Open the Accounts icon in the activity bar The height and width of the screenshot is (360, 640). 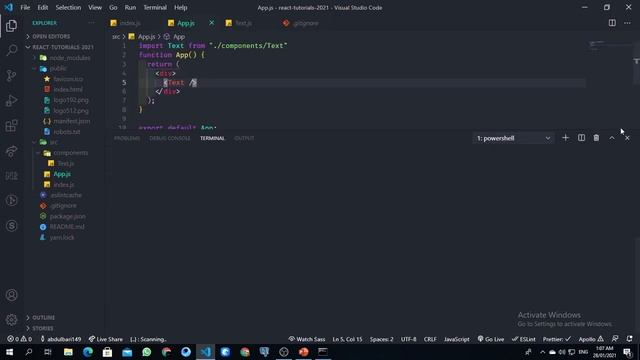coord(11,295)
